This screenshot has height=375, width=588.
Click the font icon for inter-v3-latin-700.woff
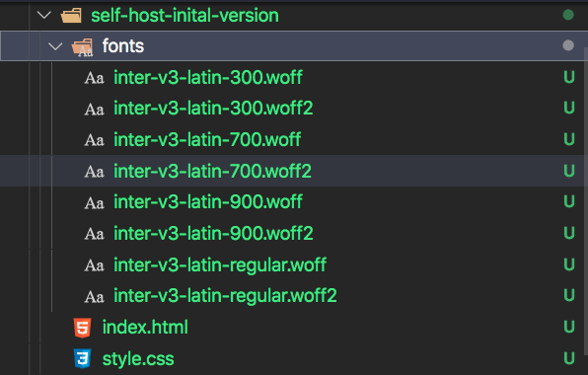[x=94, y=140]
